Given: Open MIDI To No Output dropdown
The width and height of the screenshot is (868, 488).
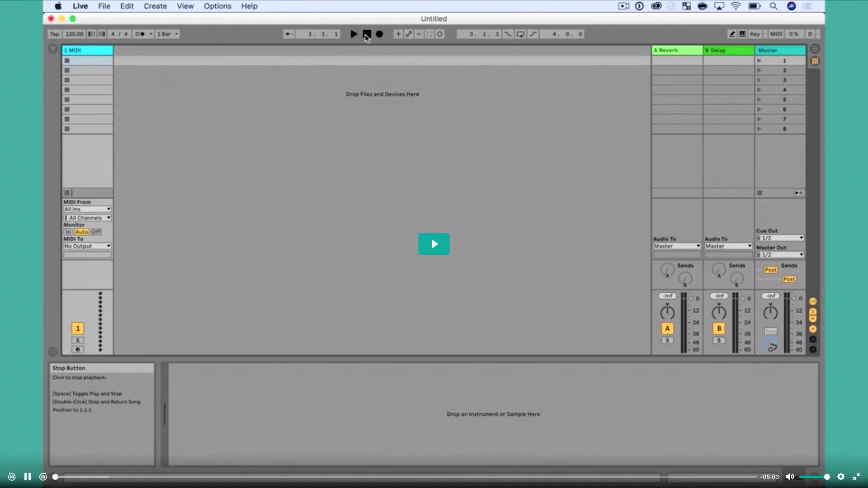Looking at the screenshot, I should 87,246.
